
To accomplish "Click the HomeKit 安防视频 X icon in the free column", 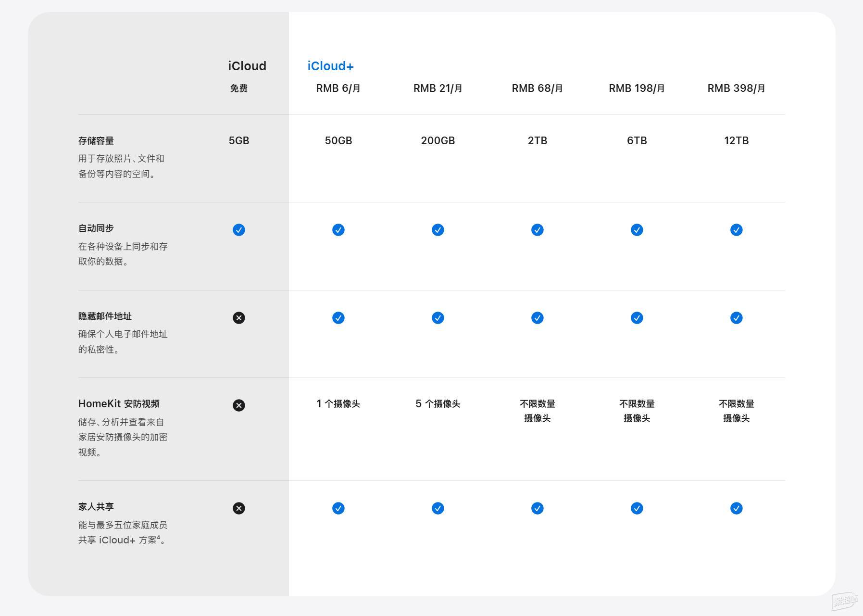I will coord(239,405).
